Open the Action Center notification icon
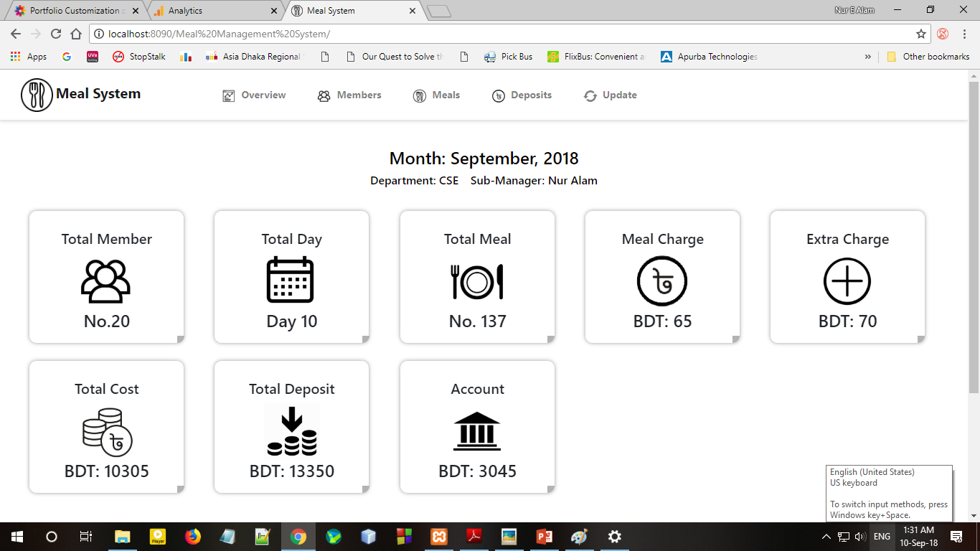This screenshot has height=551, width=980. (x=956, y=537)
